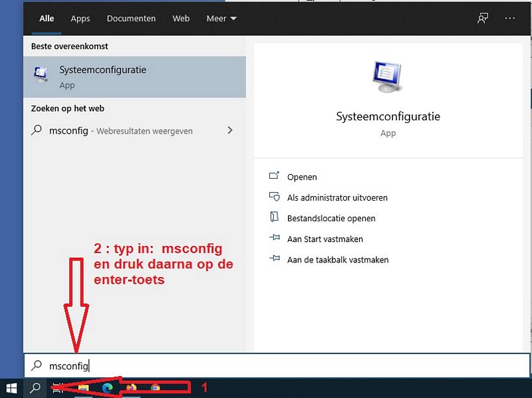Image resolution: width=532 pixels, height=398 pixels.
Task: Click the pin icon next to taakbalk vastmaken
Action: pyautogui.click(x=275, y=258)
